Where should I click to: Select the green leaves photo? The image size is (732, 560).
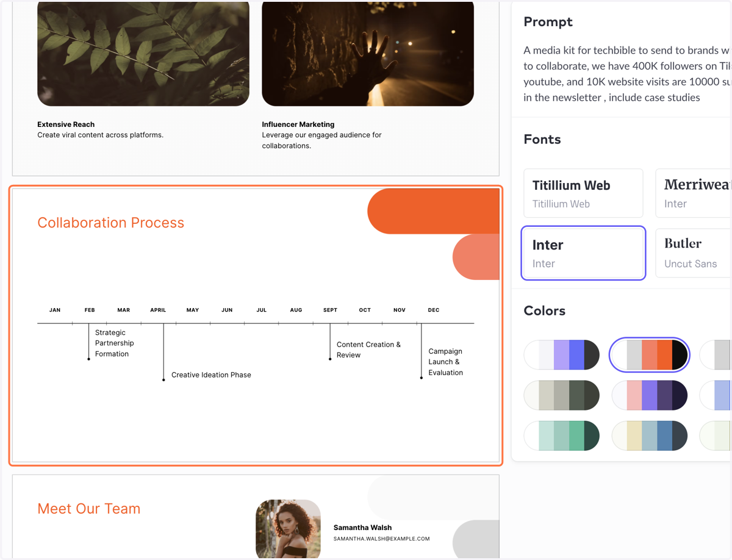143,53
